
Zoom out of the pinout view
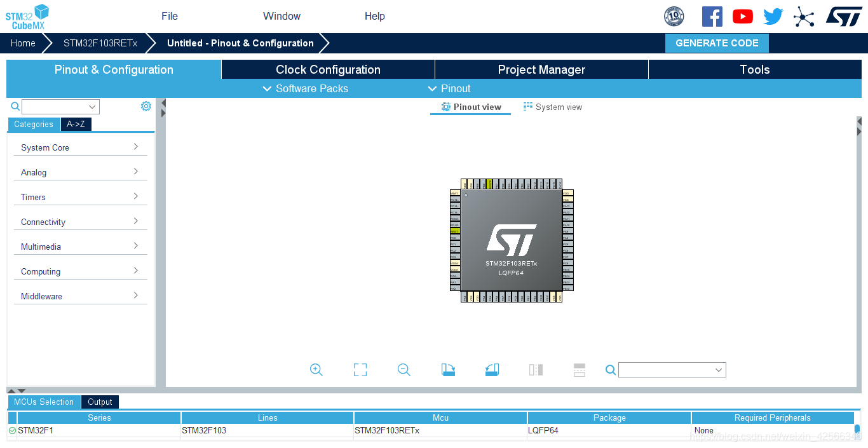click(404, 370)
